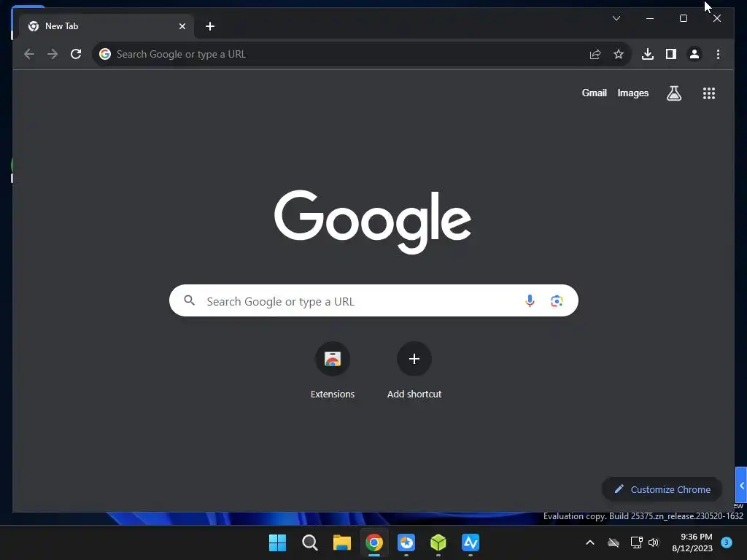Maximize the Chrome window
747x560 pixels.
pyautogui.click(x=683, y=18)
